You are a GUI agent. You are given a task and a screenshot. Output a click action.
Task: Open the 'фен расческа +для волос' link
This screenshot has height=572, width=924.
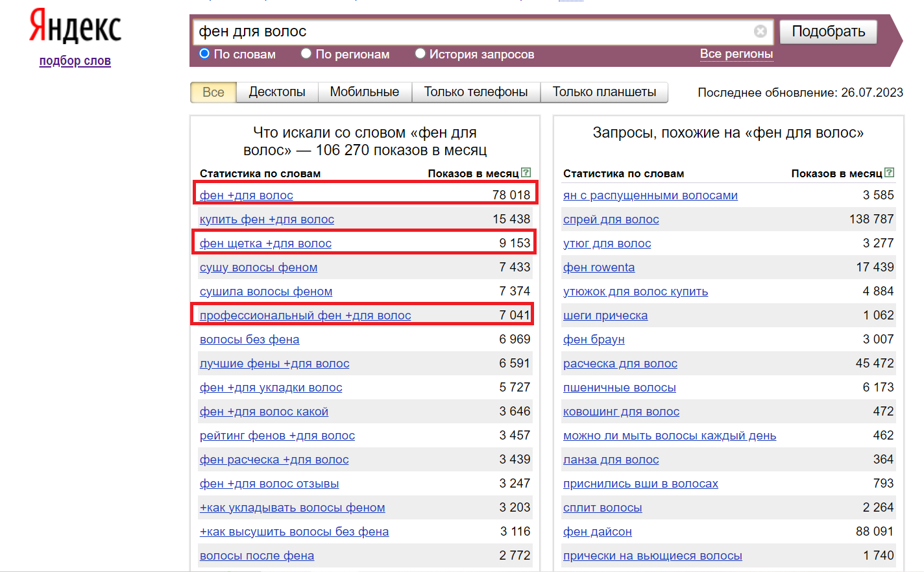(274, 460)
